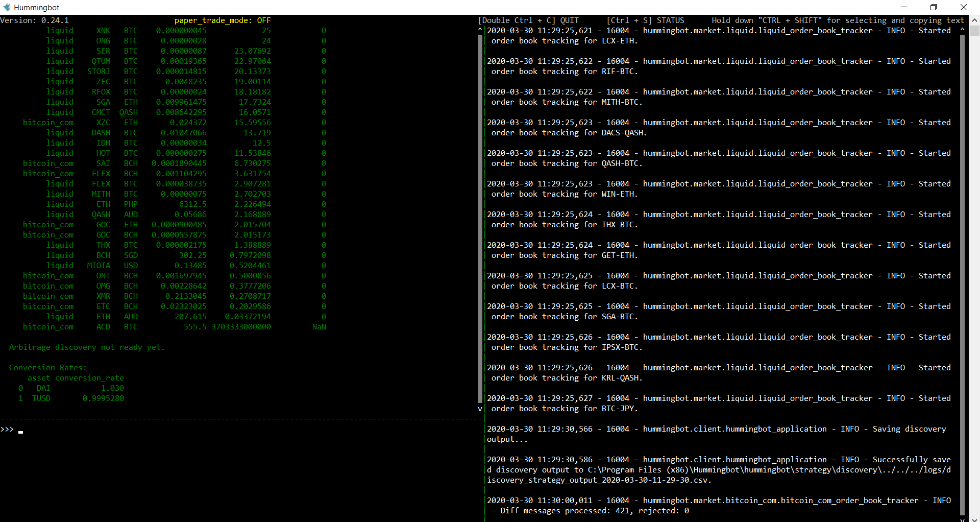Select the paper_trade_mode OFF indicator
The height and width of the screenshot is (522, 980).
click(x=222, y=20)
